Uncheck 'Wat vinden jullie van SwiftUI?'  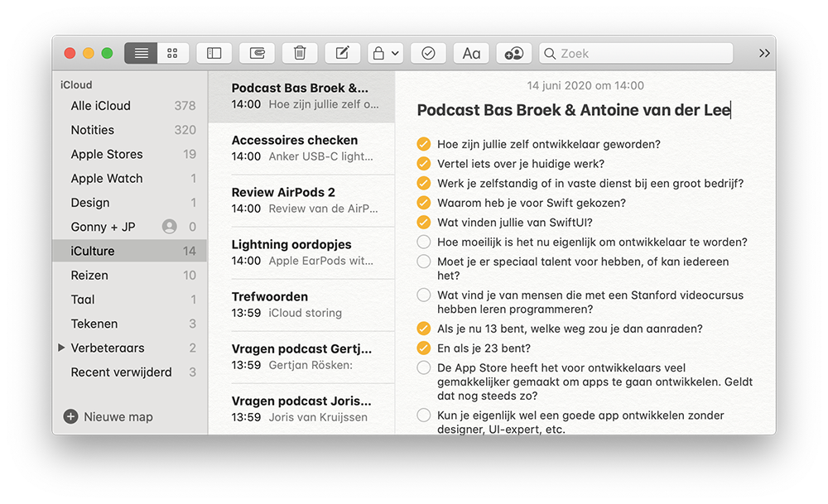pyautogui.click(x=423, y=222)
